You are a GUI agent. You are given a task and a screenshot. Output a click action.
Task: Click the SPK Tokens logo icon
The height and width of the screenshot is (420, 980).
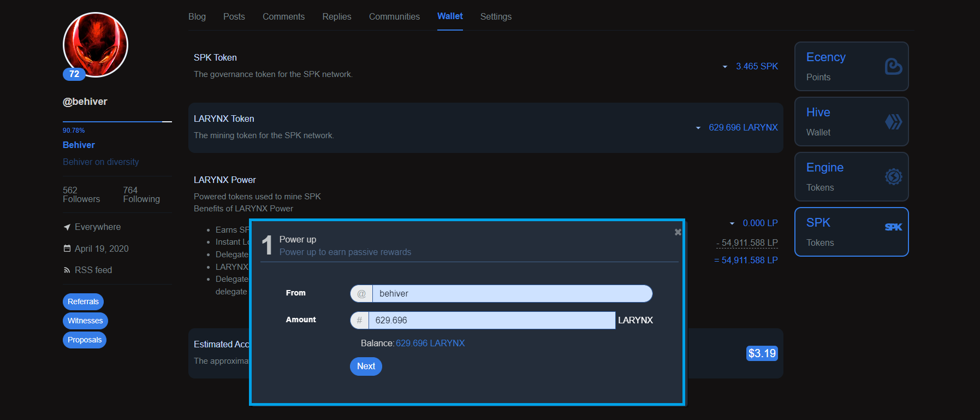(893, 227)
